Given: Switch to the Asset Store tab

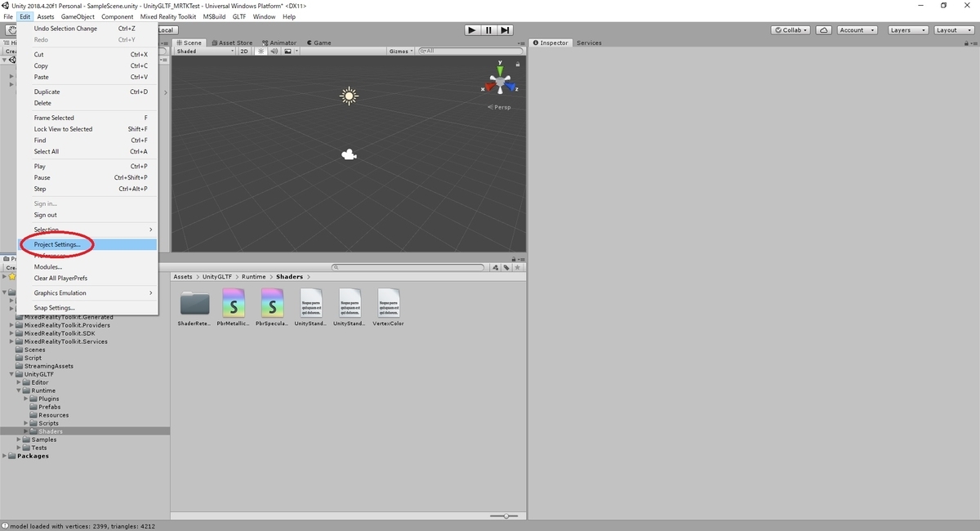Looking at the screenshot, I should (233, 42).
